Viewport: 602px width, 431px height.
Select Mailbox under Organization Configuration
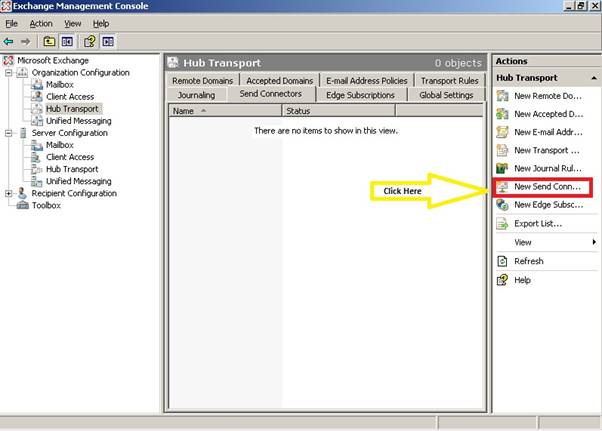coord(60,84)
